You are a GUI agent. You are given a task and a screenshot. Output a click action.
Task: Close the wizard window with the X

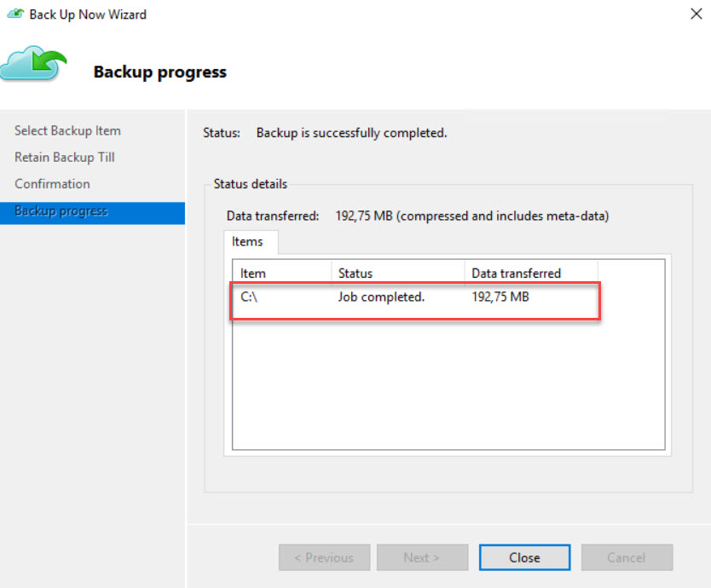(693, 14)
